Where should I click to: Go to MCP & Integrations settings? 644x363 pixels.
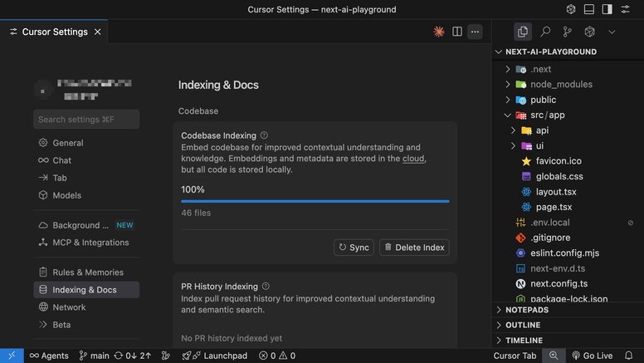(90, 243)
